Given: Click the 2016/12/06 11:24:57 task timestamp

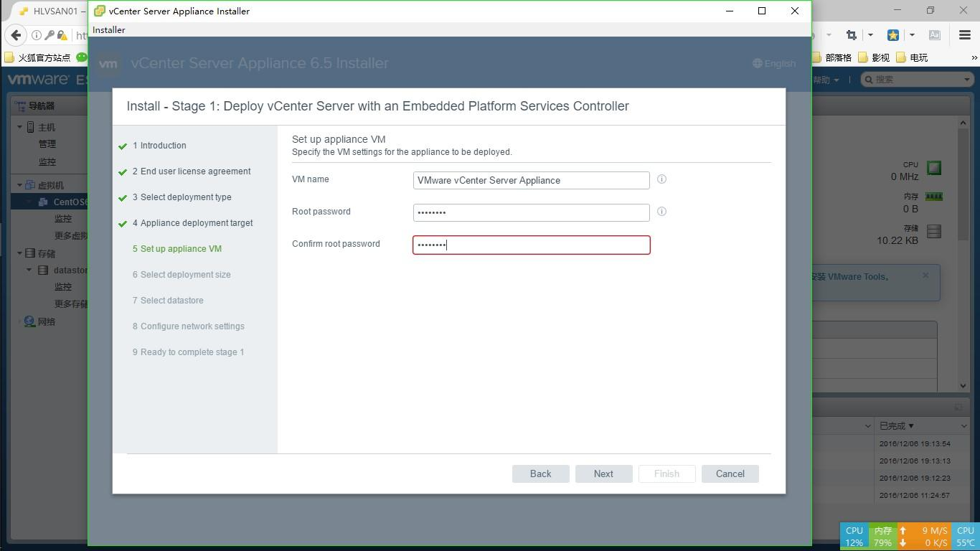Looking at the screenshot, I should click(x=915, y=495).
